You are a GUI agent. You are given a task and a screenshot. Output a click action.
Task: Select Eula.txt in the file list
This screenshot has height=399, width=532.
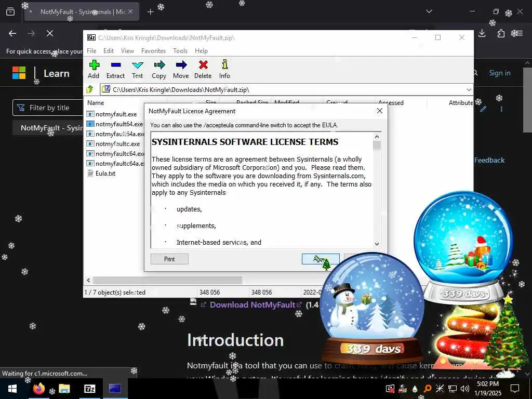pos(101,174)
